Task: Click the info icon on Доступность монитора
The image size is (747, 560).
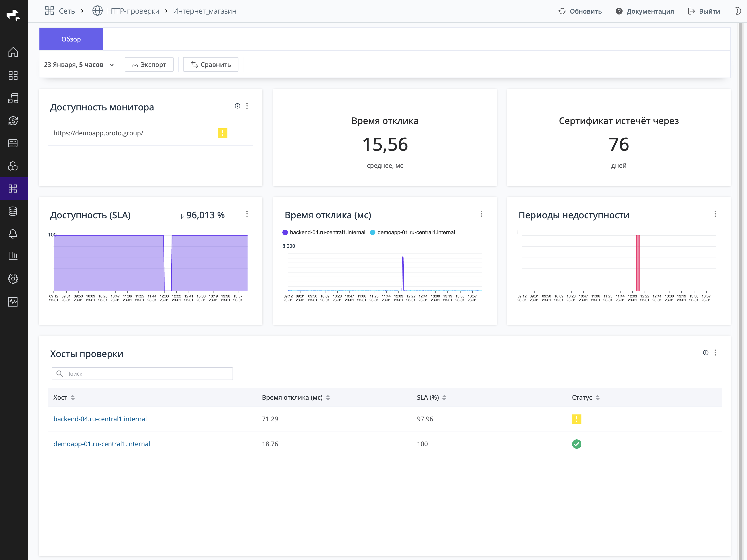Action: click(238, 106)
